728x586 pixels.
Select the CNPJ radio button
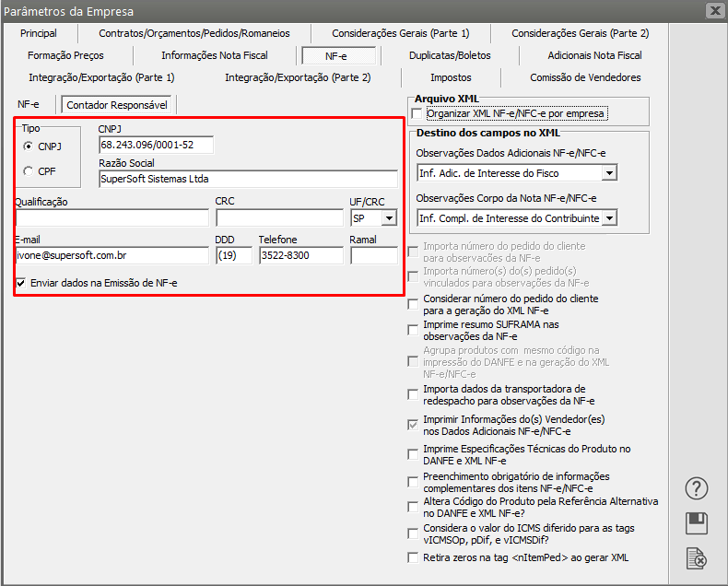click(29, 146)
